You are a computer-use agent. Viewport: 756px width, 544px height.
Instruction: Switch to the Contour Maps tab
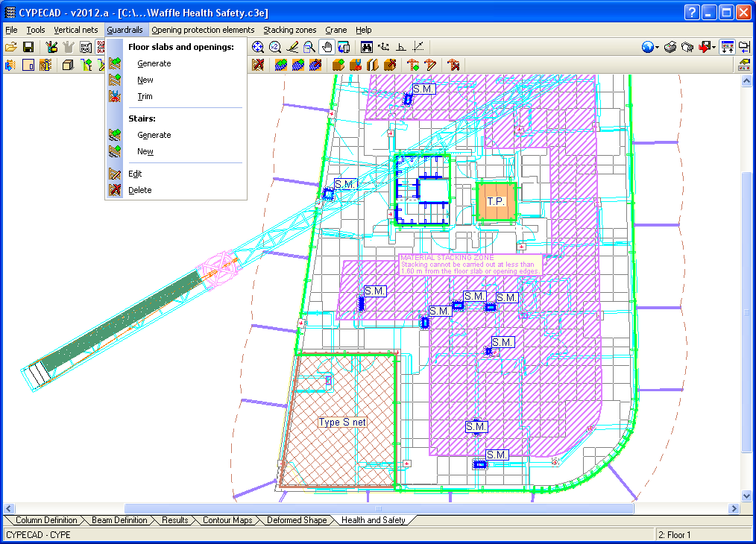[x=227, y=520]
